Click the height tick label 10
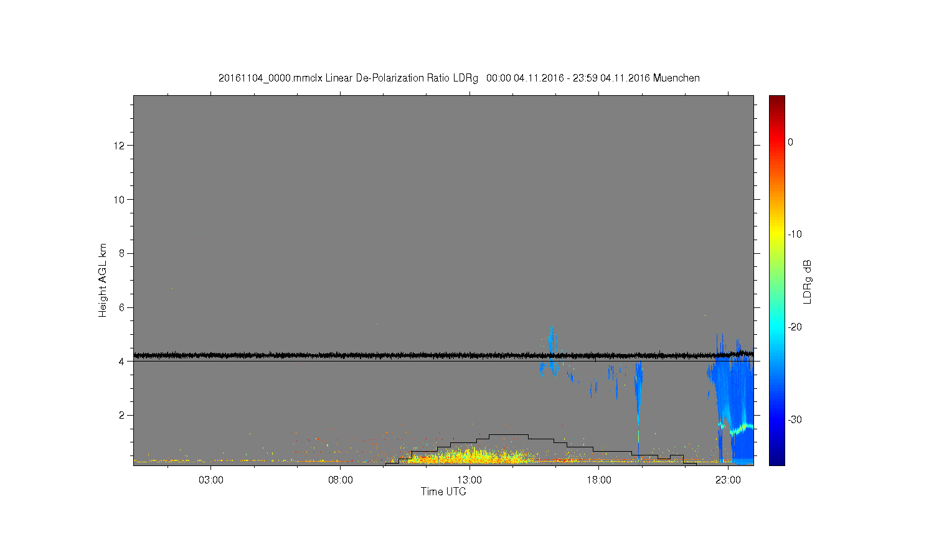This screenshot has height=560, width=934. pyautogui.click(x=120, y=200)
